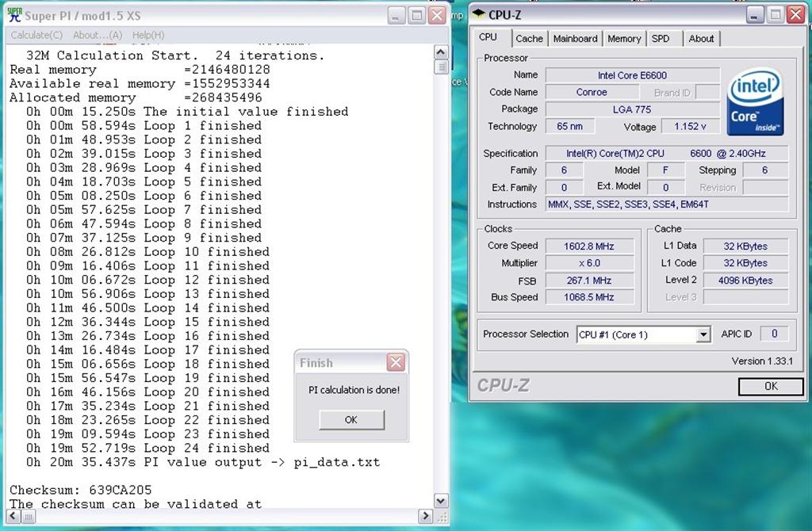
Task: Click the Specification field 'Intel(R) Core(TM)2 CPU'
Action: click(x=667, y=154)
